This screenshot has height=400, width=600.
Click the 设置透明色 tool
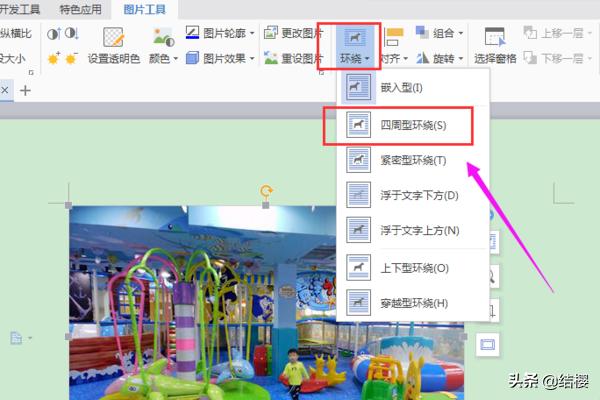pos(114,46)
